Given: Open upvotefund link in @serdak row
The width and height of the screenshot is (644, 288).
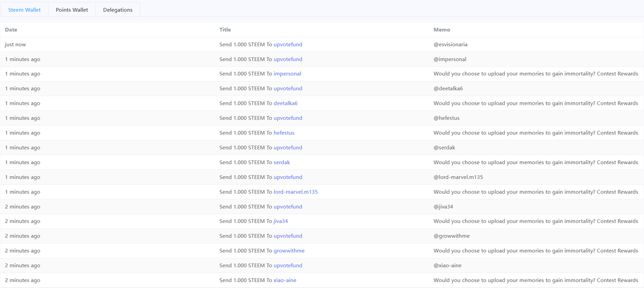Looking at the screenshot, I should [288, 148].
